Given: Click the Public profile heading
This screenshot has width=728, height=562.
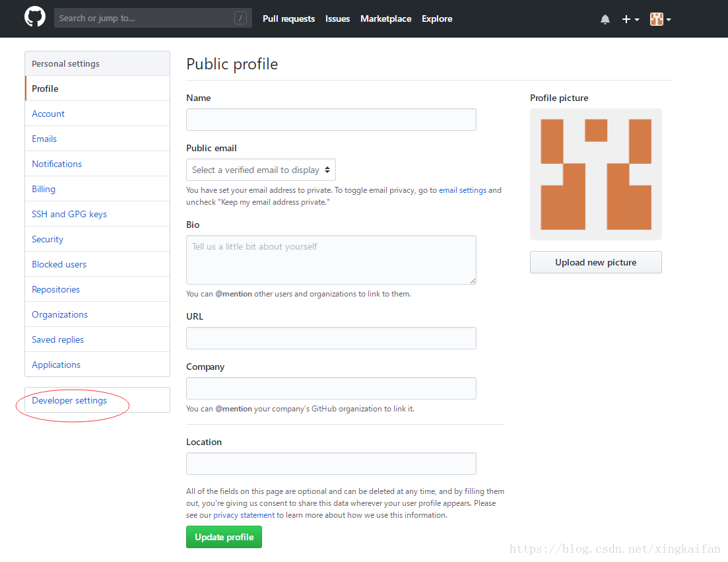Looking at the screenshot, I should point(232,64).
